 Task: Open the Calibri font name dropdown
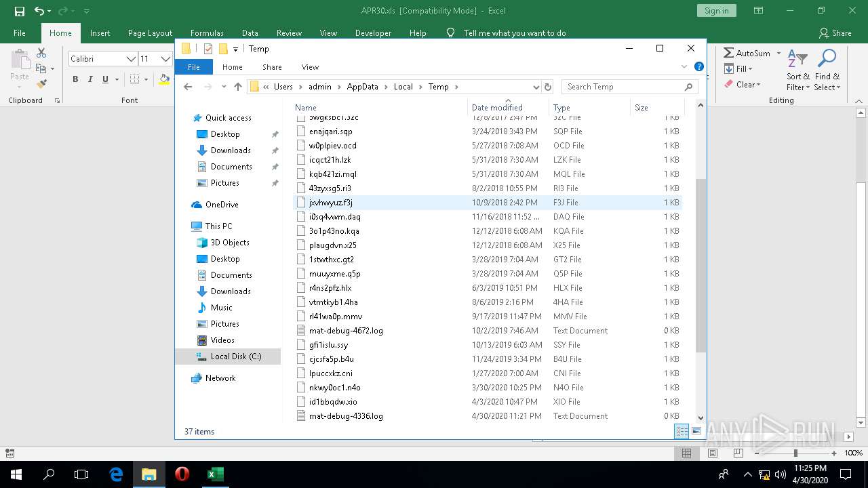(x=131, y=59)
